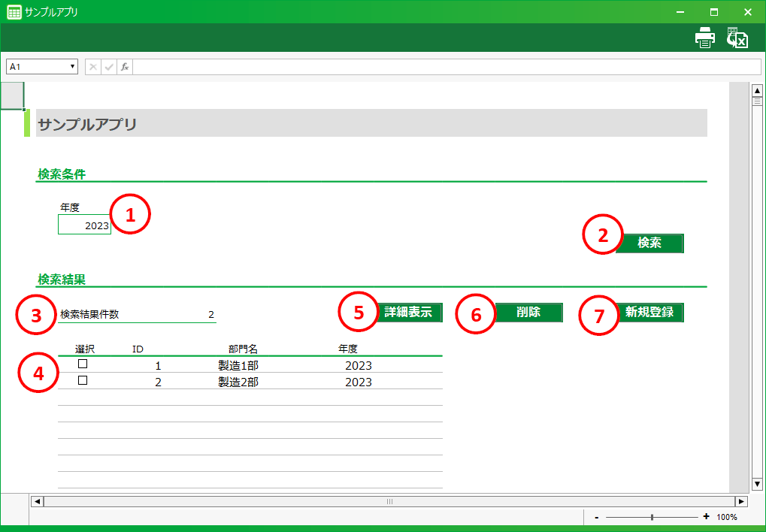Open the insert function (fx) icon
Screen dimensions: 766x532
click(x=125, y=67)
